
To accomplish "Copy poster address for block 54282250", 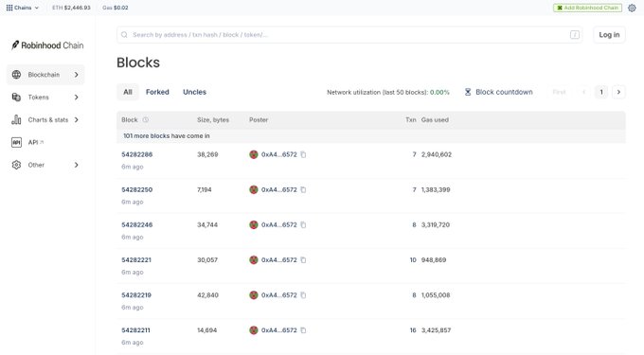I will pos(303,189).
